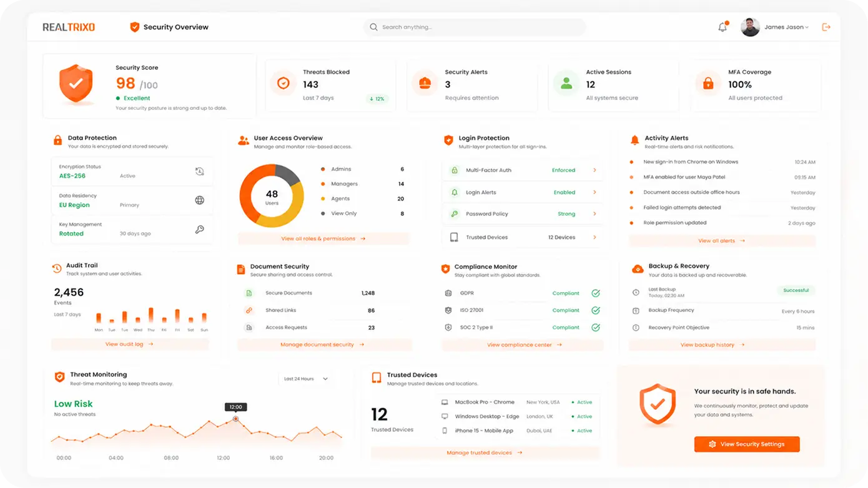Click the Security Overview shield icon
Screen dimensions: 868x488
pyautogui.click(x=134, y=27)
